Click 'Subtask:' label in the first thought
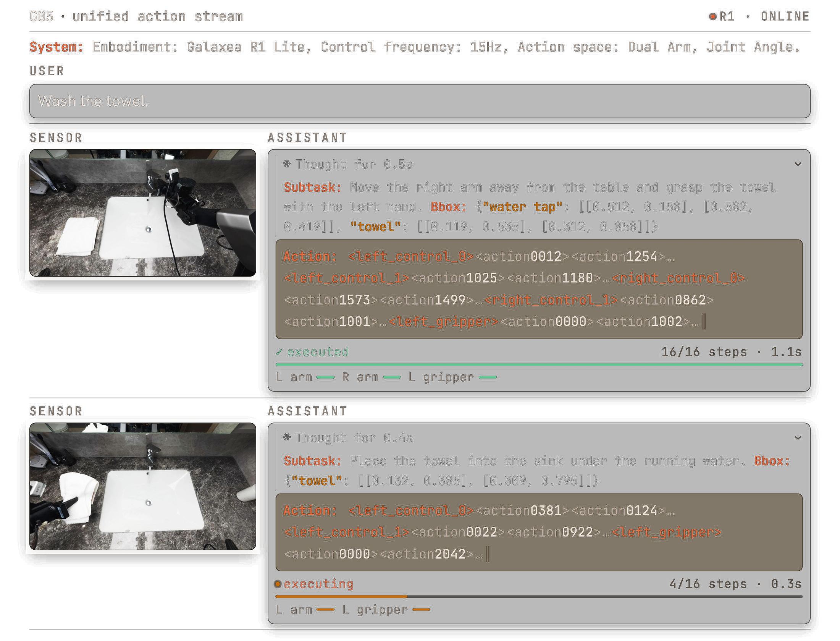The image size is (840, 641). click(312, 187)
